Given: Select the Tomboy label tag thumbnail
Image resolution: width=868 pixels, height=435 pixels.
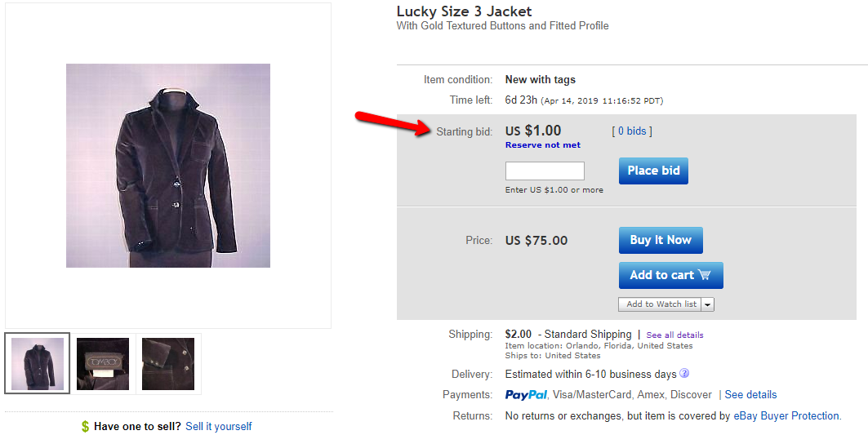Looking at the screenshot, I should pos(102,364).
